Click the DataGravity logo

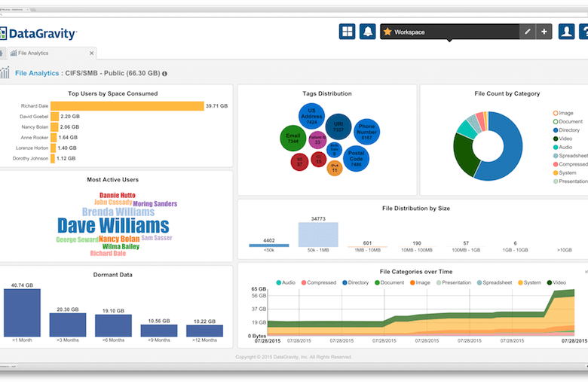coord(38,34)
